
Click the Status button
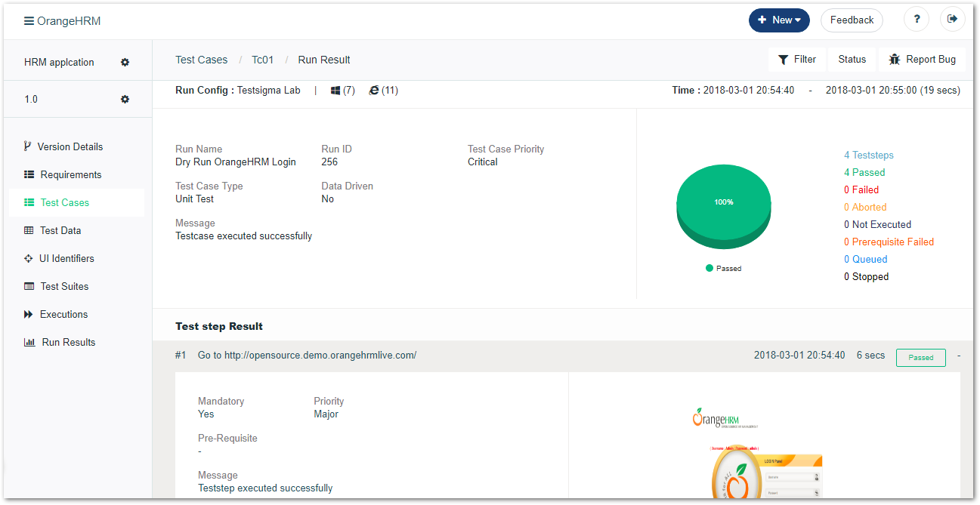point(852,60)
